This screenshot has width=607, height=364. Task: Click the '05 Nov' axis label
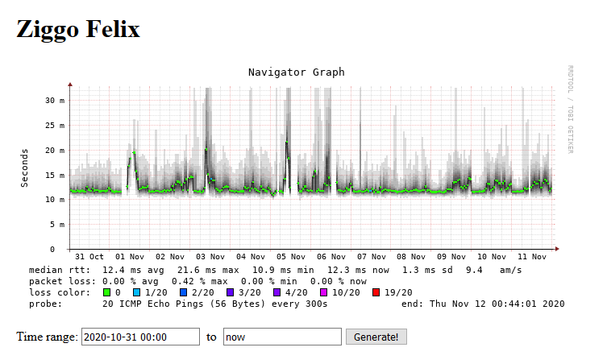pyautogui.click(x=291, y=256)
